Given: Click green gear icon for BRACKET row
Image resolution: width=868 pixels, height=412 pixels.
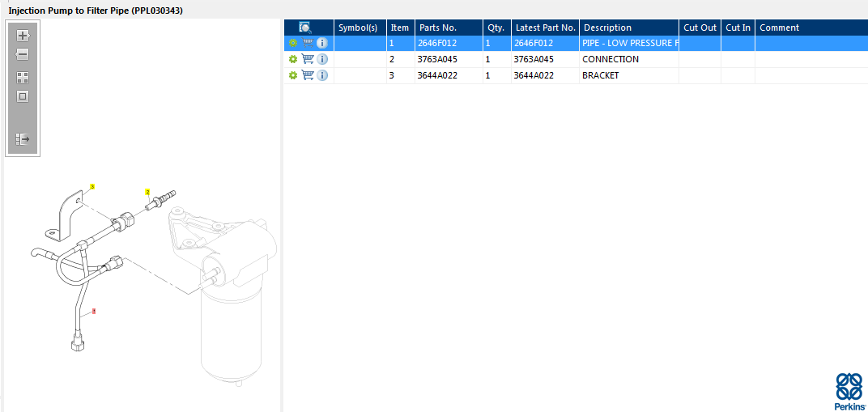Looking at the screenshot, I should (293, 76).
